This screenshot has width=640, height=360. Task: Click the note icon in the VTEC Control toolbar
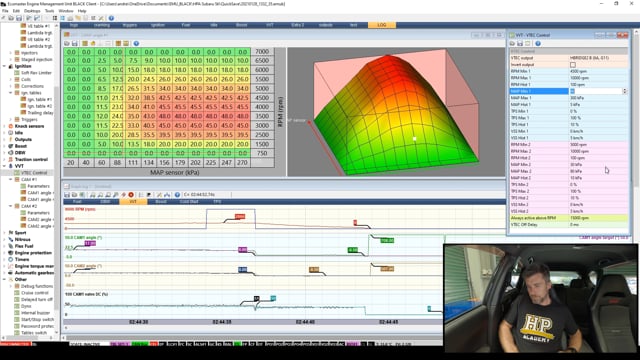[x=528, y=43]
